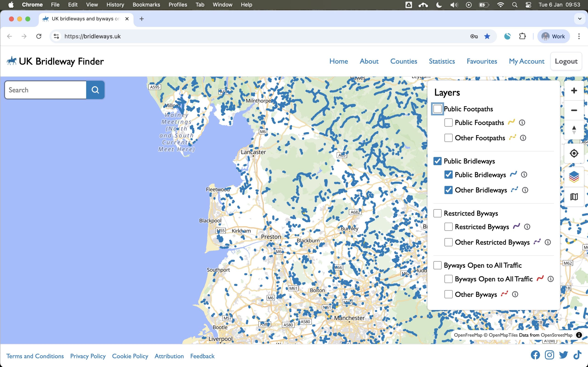
Task: Click the map legend icon
Action: click(x=574, y=196)
